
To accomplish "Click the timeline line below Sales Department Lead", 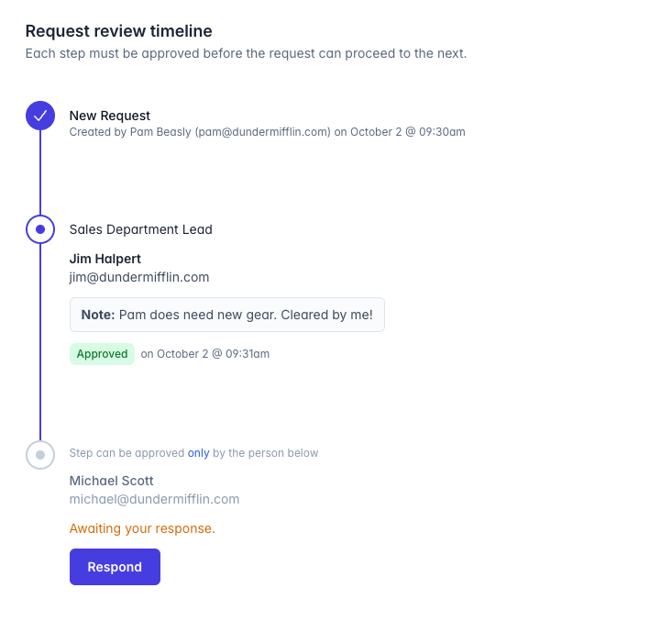I will click(40, 341).
